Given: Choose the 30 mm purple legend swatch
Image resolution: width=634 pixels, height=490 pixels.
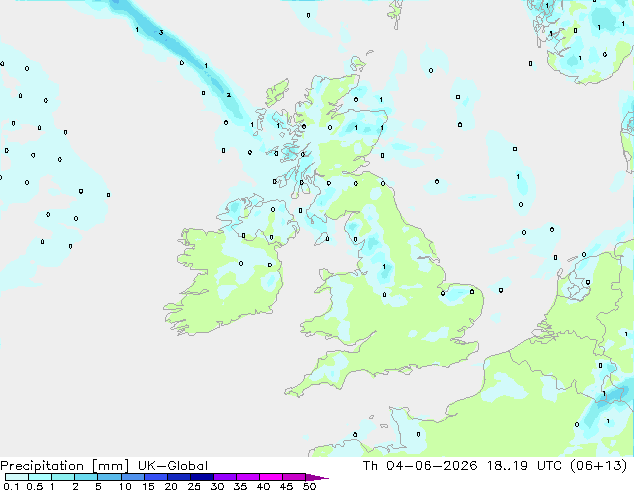Looking at the screenshot, I should click(225, 477).
